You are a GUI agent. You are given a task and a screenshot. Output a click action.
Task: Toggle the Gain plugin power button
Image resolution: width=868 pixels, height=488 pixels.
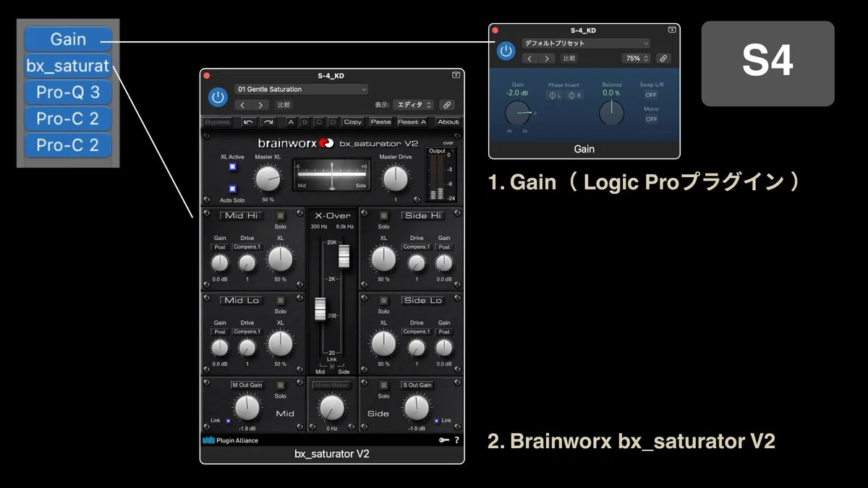click(506, 51)
